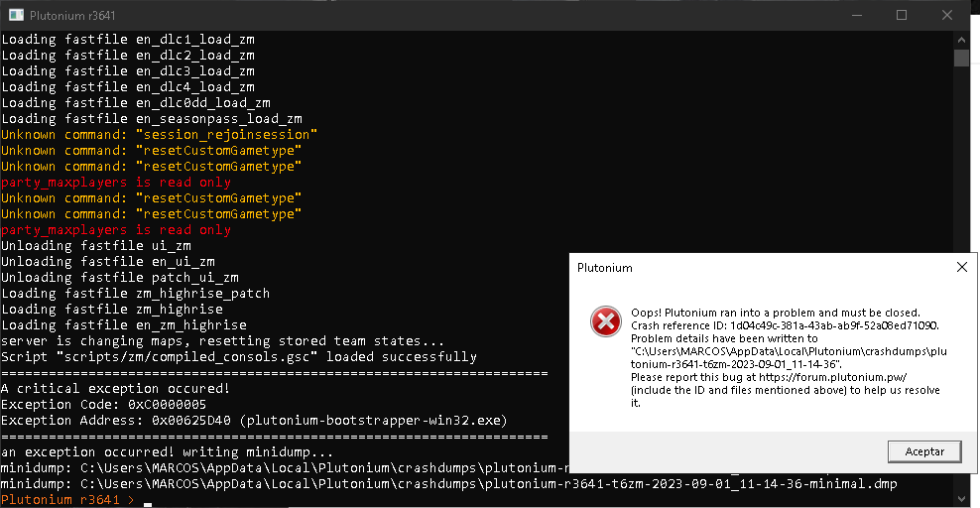Maximize the Plutonium r3641 console window

(902, 15)
